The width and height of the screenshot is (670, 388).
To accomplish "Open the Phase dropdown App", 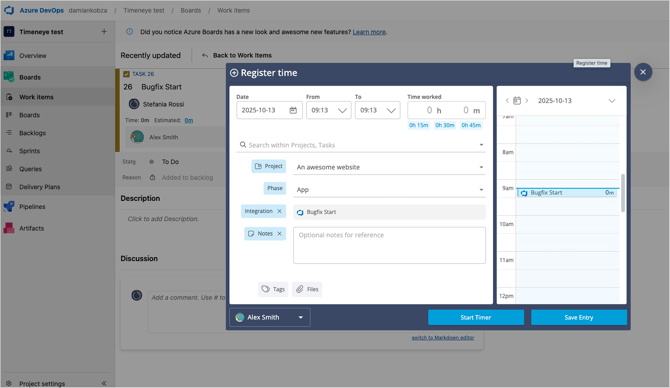I will [x=389, y=190].
